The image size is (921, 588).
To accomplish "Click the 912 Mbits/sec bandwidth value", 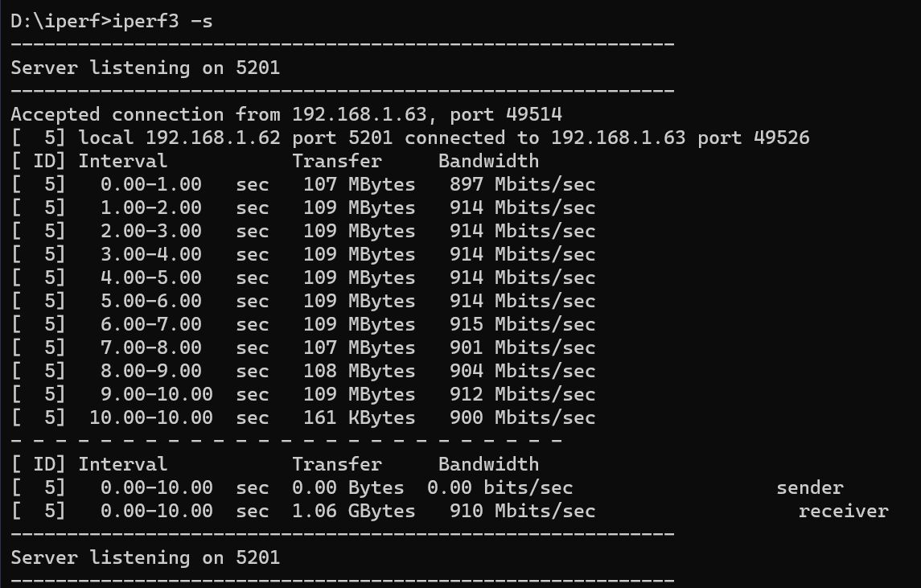I will [x=522, y=394].
